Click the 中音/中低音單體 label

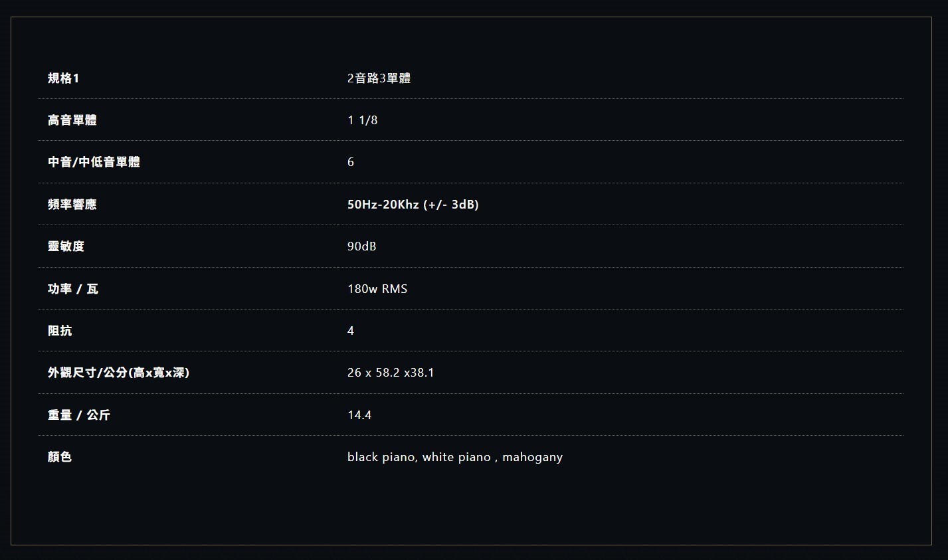(x=94, y=162)
